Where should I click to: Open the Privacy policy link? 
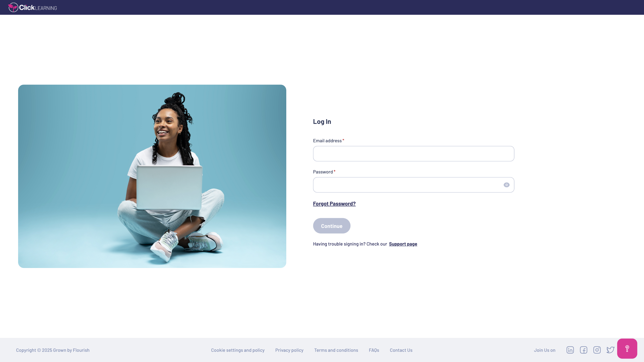click(x=289, y=350)
